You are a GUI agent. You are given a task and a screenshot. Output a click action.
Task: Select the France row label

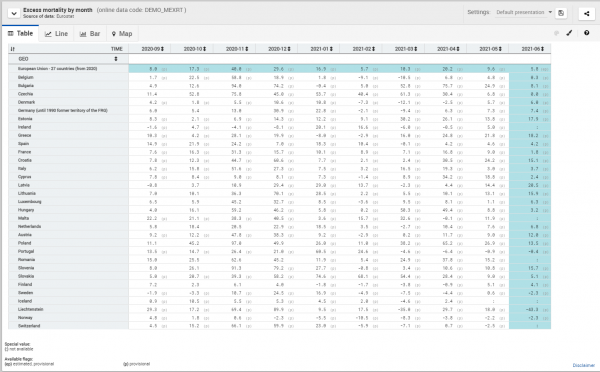[x=24, y=152]
